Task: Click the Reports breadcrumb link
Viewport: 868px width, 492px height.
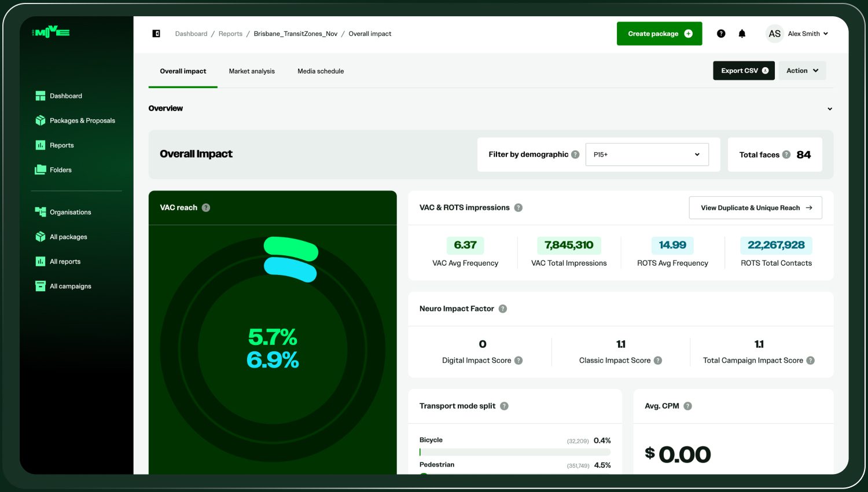Action: point(230,34)
